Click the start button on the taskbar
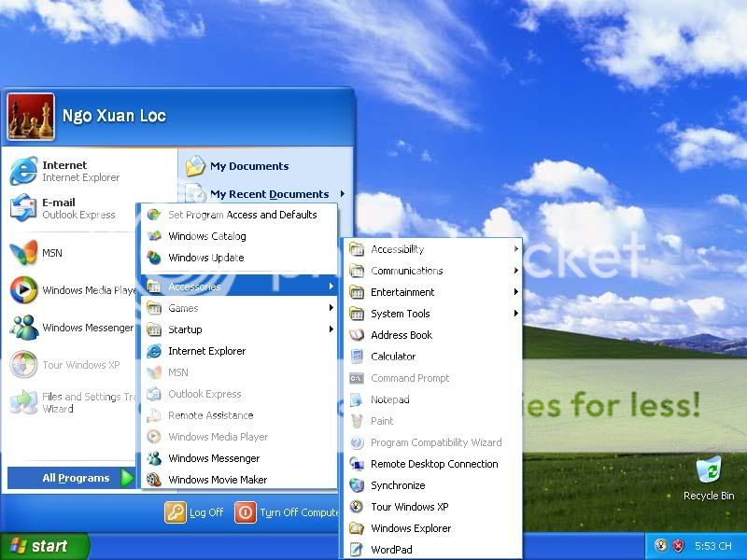The height and width of the screenshot is (560, 747). [44, 546]
